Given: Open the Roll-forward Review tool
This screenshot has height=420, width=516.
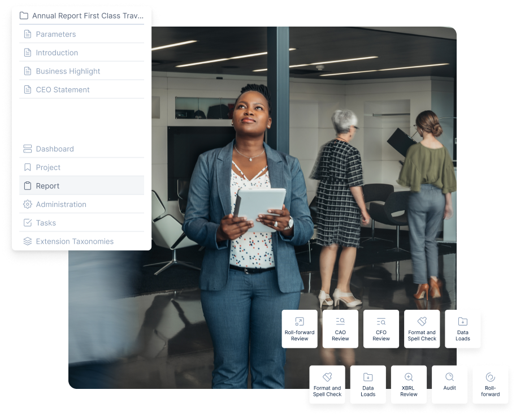Looking at the screenshot, I should 299,328.
